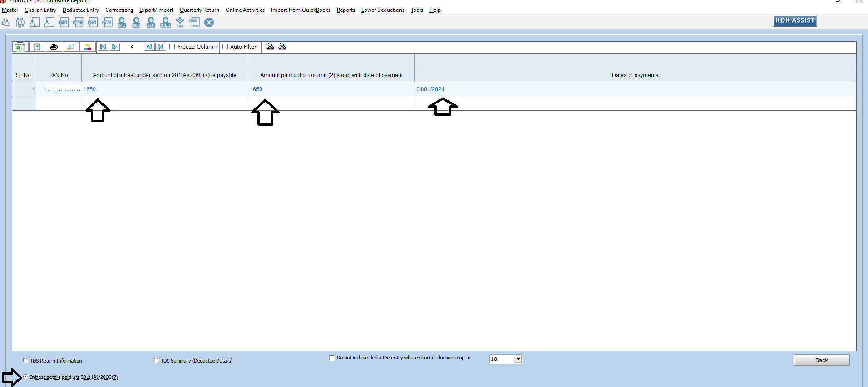Open the Help menu
Screen dimensions: 868x387
435,10
